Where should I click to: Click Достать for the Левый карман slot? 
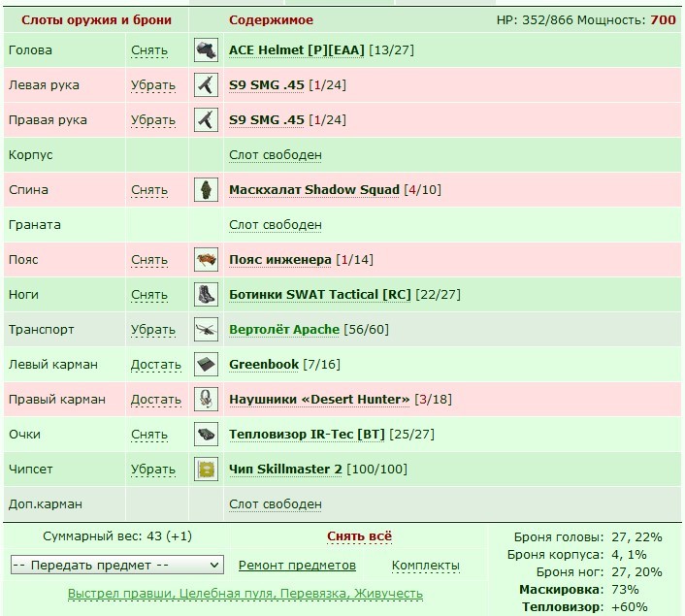click(x=156, y=365)
